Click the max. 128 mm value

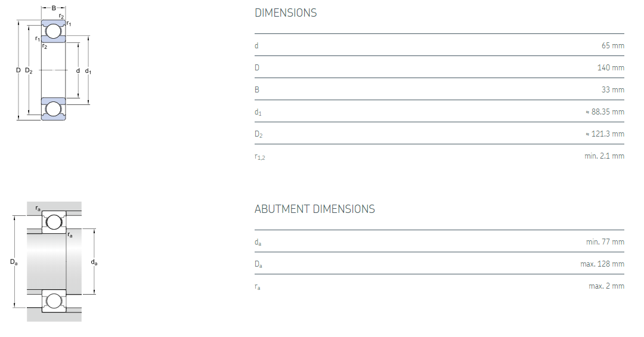(x=602, y=264)
